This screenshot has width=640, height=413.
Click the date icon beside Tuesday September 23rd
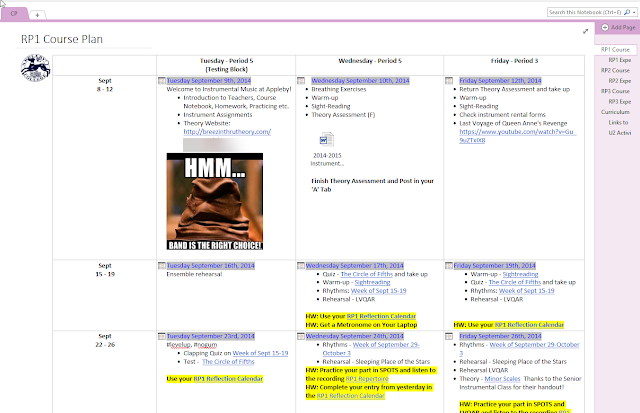click(x=162, y=336)
